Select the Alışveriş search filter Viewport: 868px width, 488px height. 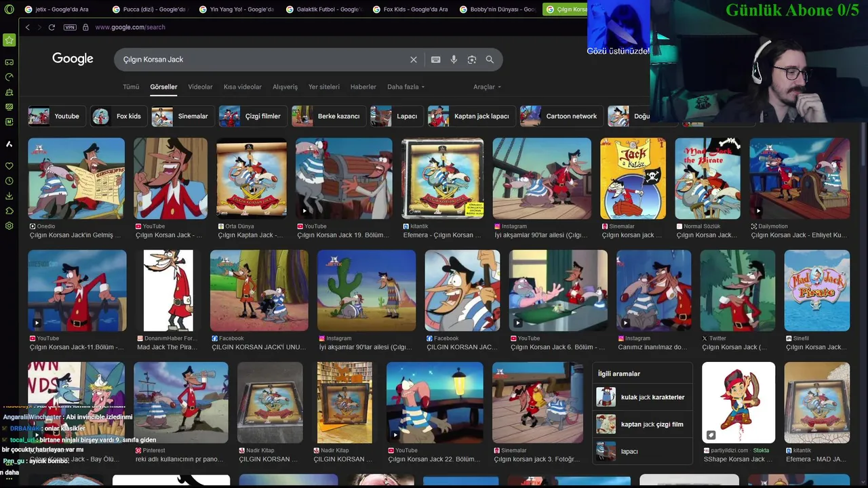coord(285,87)
